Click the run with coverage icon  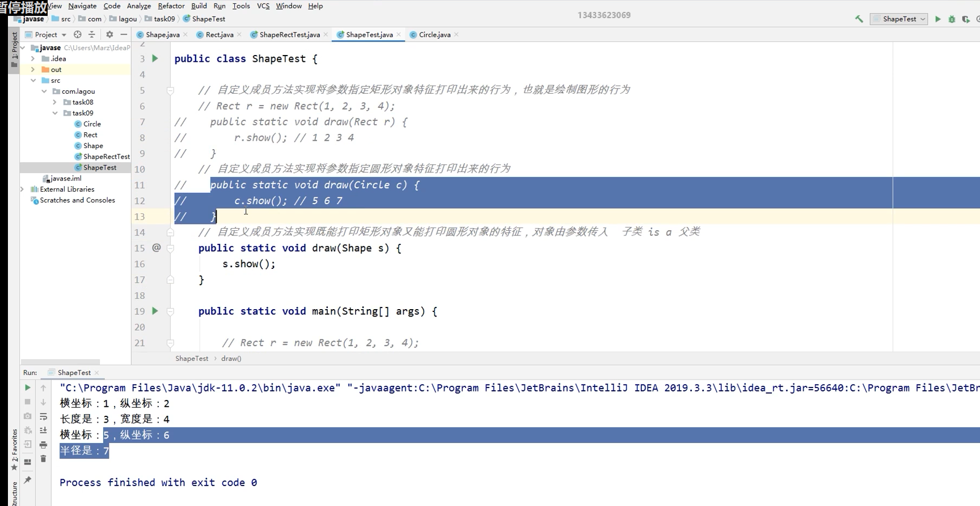point(966,19)
